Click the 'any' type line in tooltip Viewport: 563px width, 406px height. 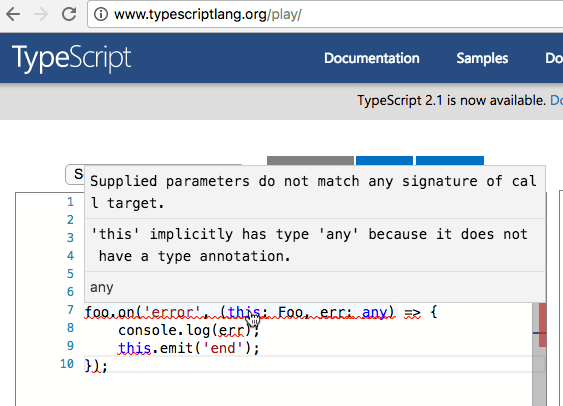102,287
